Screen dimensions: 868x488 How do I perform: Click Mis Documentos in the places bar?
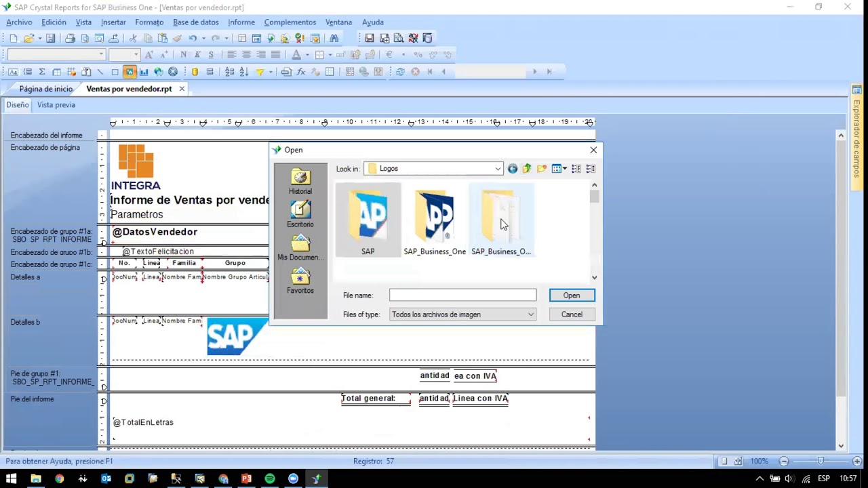(300, 248)
